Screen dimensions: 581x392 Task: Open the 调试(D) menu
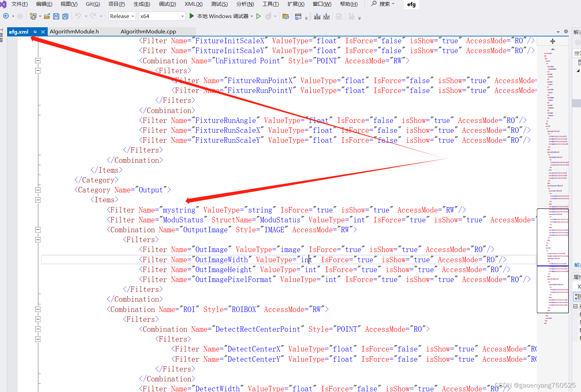coord(167,4)
